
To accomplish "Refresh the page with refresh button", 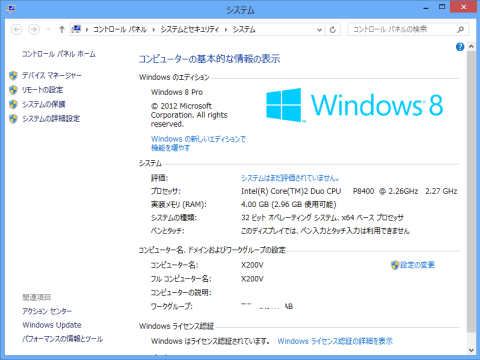I will click(333, 30).
